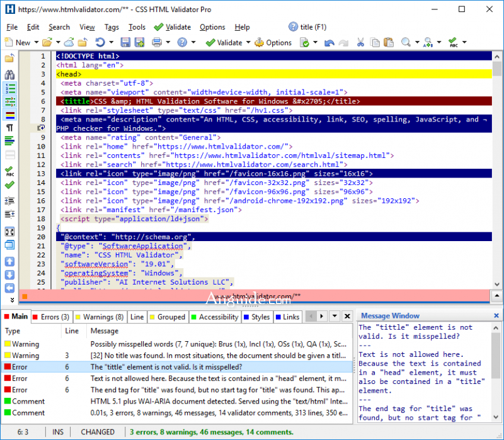Click the blue Help question icon in toolbar
The height and width of the screenshot is (440, 504).
pyautogui.click(x=182, y=42)
